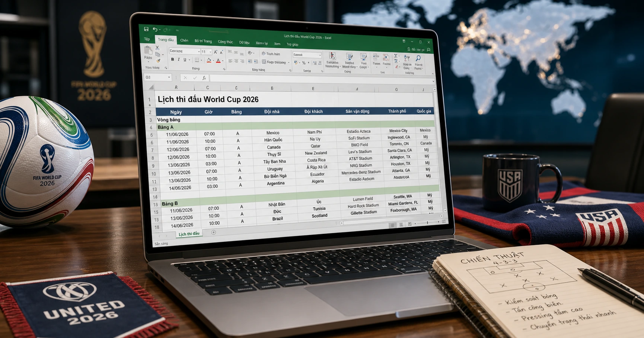Open the Conditional Formatting icon
The width and height of the screenshot is (644, 338).
click(332, 56)
